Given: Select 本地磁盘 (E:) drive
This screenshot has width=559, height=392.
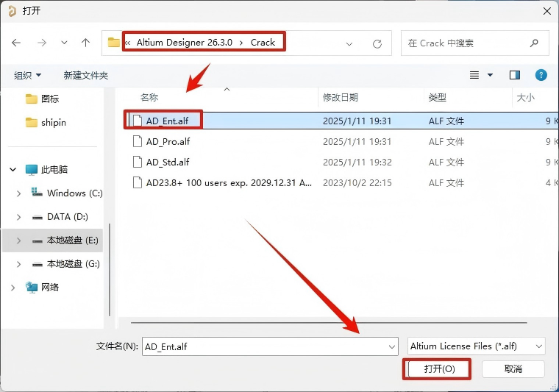Looking at the screenshot, I should coord(65,240).
